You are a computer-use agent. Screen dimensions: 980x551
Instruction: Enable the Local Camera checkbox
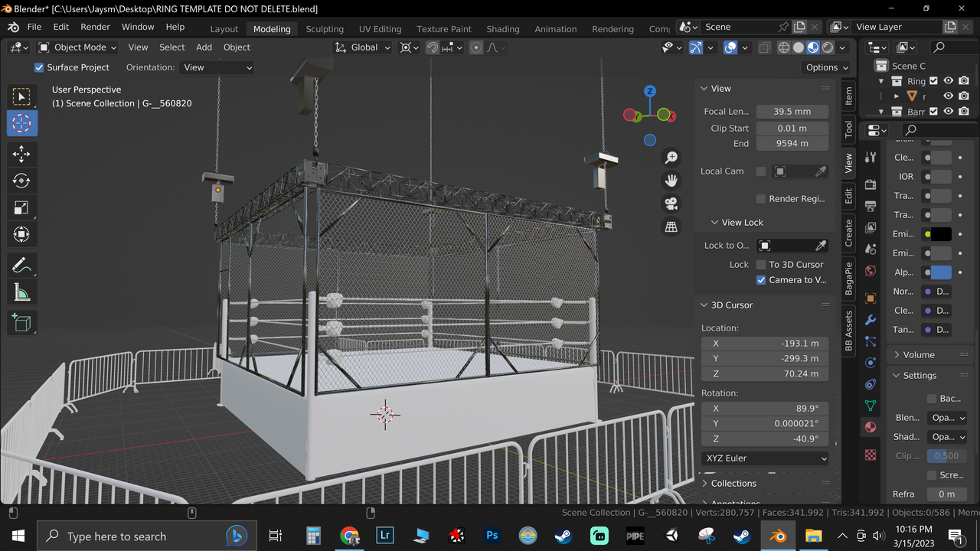761,171
